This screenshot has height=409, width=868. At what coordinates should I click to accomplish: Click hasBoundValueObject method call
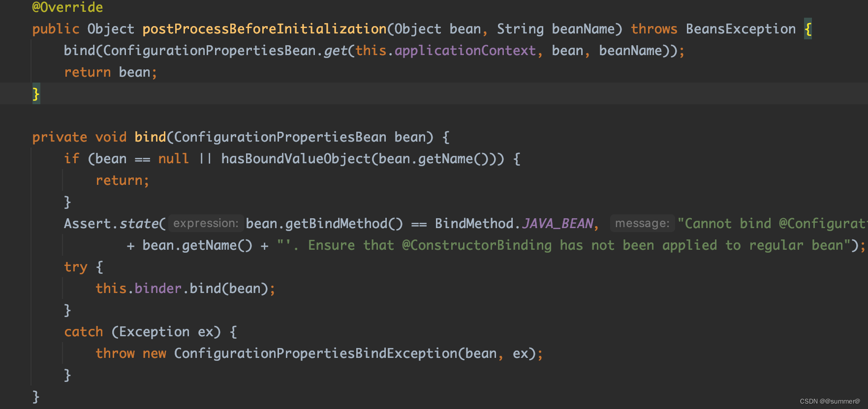(296, 159)
